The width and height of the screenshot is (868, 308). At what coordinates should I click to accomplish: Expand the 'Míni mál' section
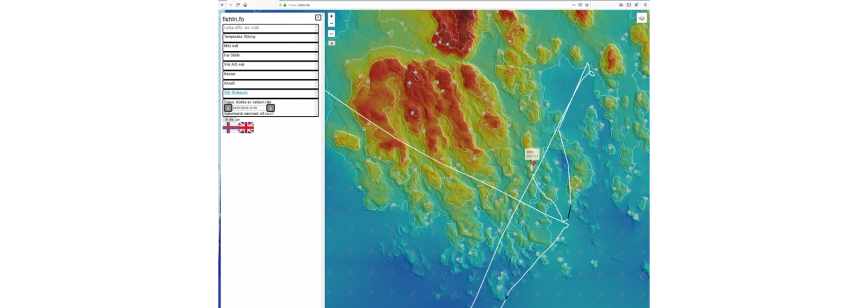[x=270, y=46]
